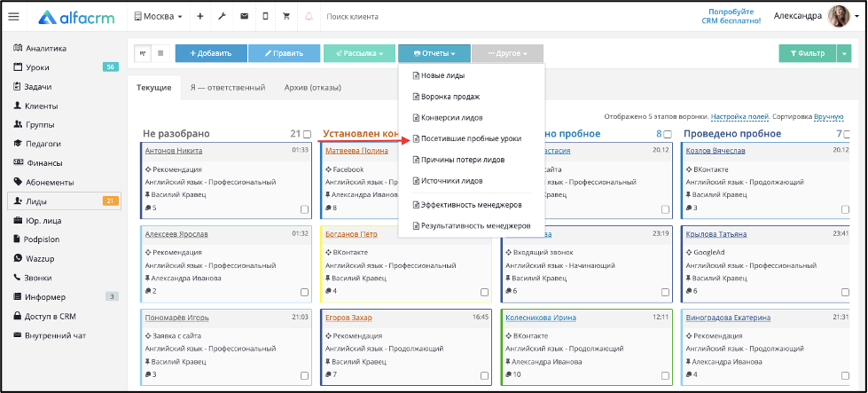Screen dimensions: 868x393
Task: Open the shopping cart icon
Action: pyautogui.click(x=286, y=17)
